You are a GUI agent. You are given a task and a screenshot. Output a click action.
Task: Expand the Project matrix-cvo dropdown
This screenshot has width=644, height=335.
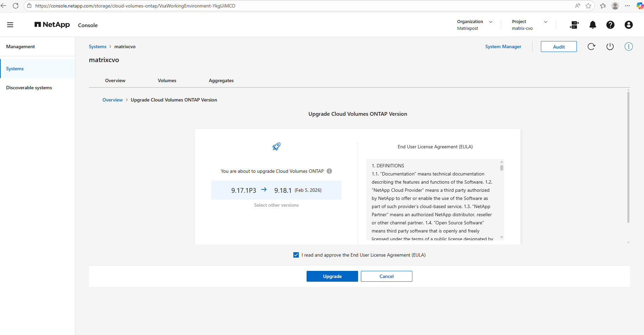[x=545, y=22]
